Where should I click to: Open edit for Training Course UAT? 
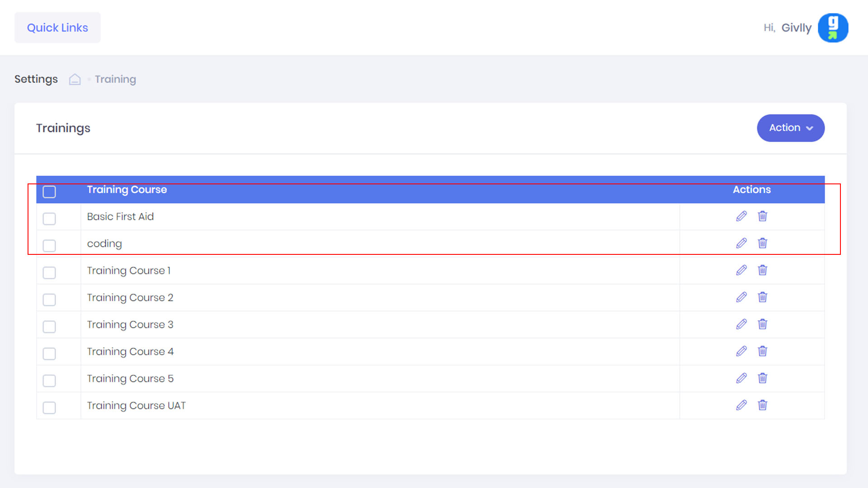pyautogui.click(x=741, y=405)
